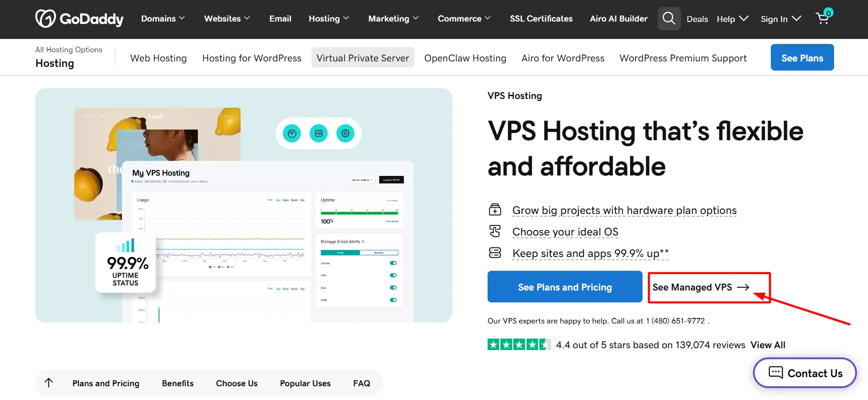
Task: Jump to the FAQ section
Action: pos(362,384)
